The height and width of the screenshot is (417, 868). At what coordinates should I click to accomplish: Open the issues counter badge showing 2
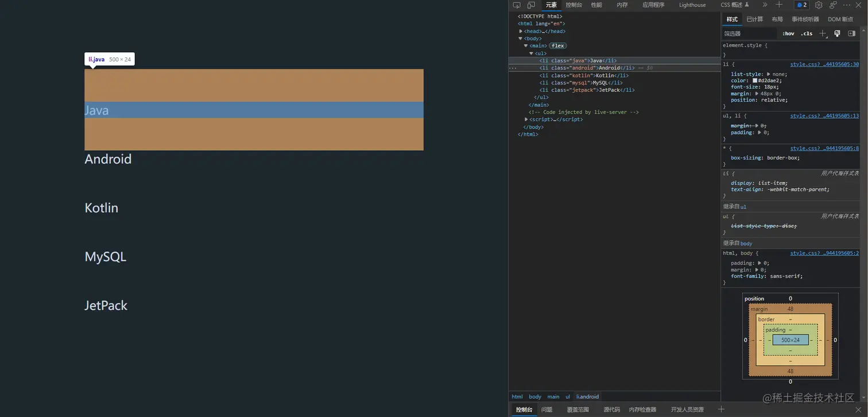click(x=802, y=5)
